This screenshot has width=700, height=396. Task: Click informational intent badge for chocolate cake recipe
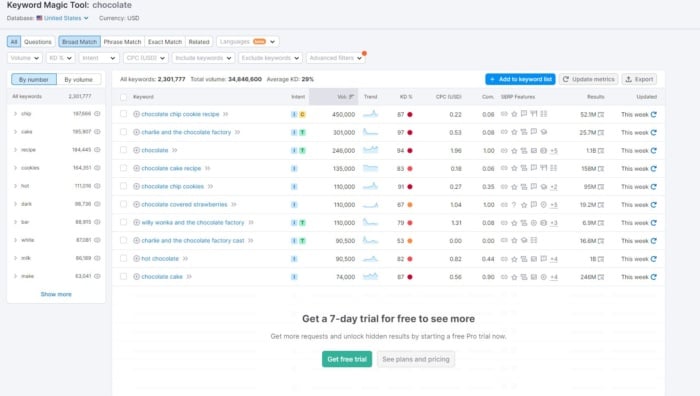pos(294,168)
